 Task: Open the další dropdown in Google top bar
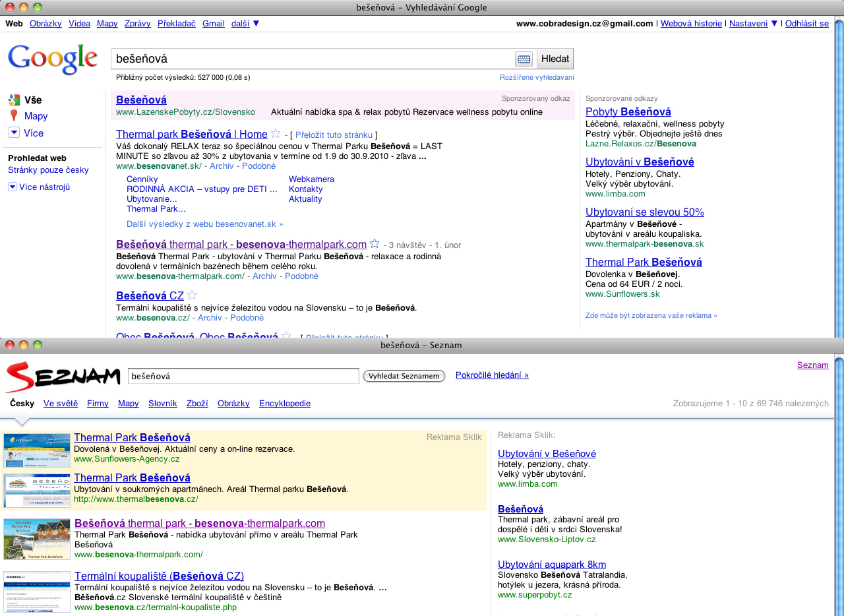(245, 23)
